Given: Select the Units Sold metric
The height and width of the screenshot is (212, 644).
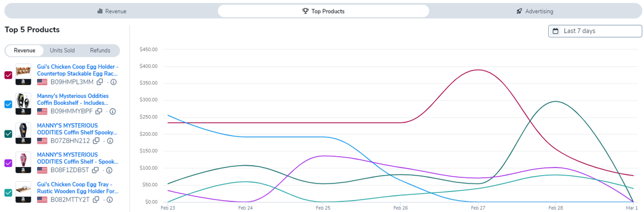Looking at the screenshot, I should point(62,51).
